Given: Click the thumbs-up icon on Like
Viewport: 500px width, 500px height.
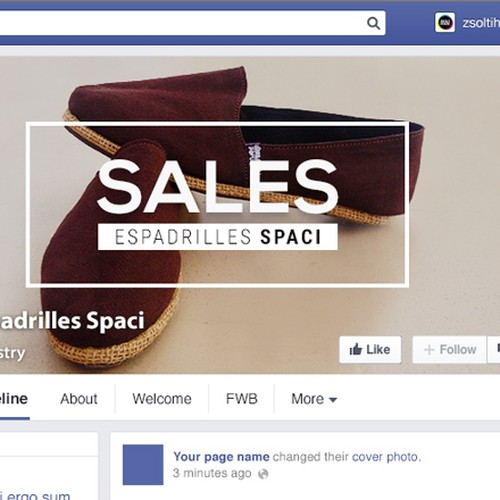Looking at the screenshot, I should tap(356, 349).
